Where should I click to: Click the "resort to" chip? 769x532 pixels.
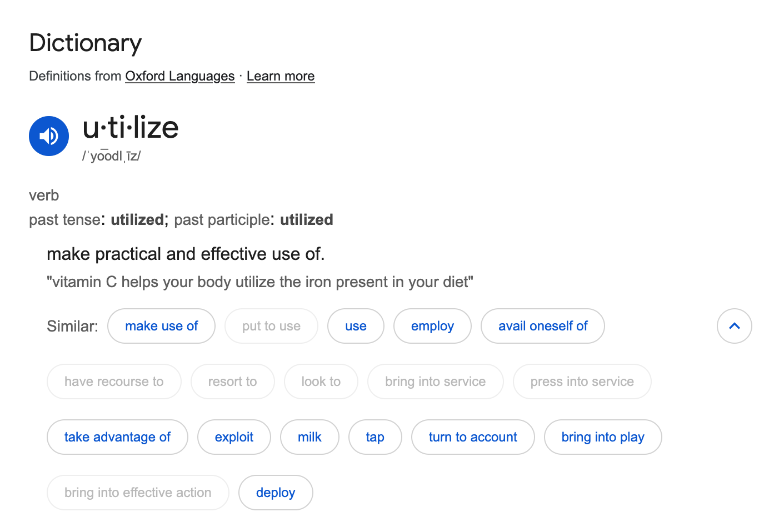point(232,382)
